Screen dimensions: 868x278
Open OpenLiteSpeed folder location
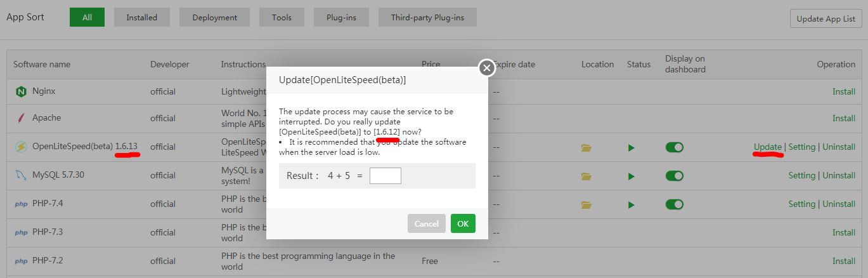586,148
